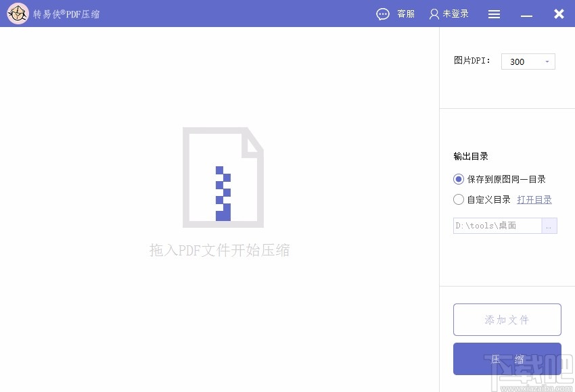The image size is (575, 392).
Task: Click the zipped document icon in drop area
Action: (x=223, y=177)
